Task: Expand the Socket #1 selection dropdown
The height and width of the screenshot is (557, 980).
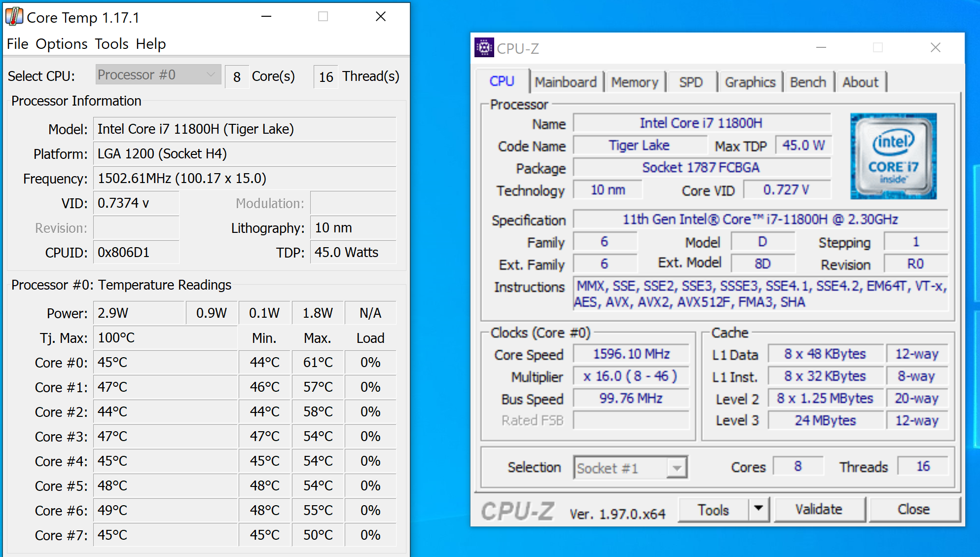Action: (677, 468)
